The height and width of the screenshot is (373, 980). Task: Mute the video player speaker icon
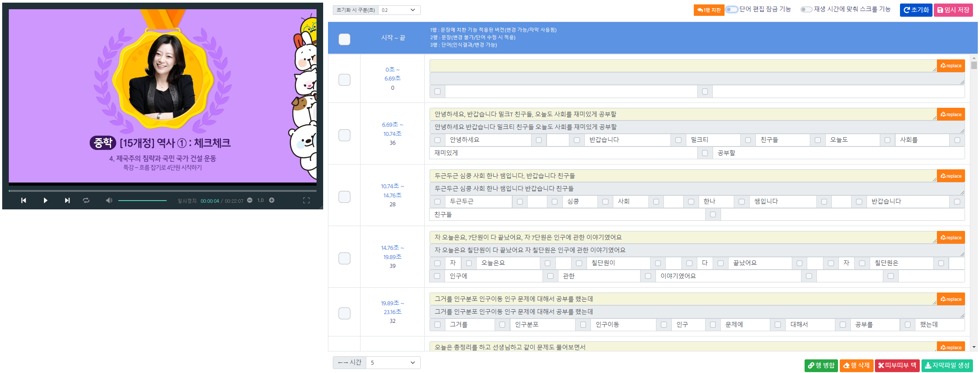tap(109, 200)
